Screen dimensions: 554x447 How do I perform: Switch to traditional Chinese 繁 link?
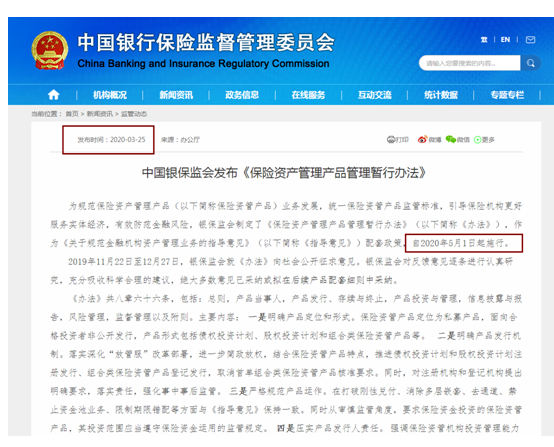pyautogui.click(x=484, y=40)
